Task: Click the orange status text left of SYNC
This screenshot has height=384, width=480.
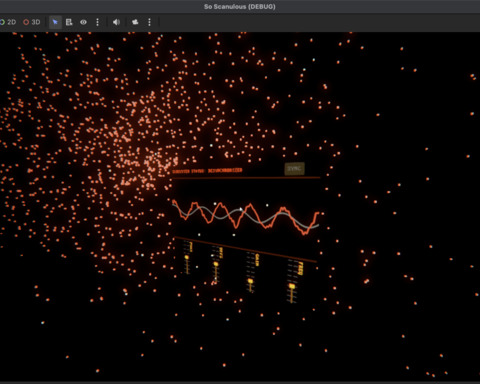Action: [207, 171]
